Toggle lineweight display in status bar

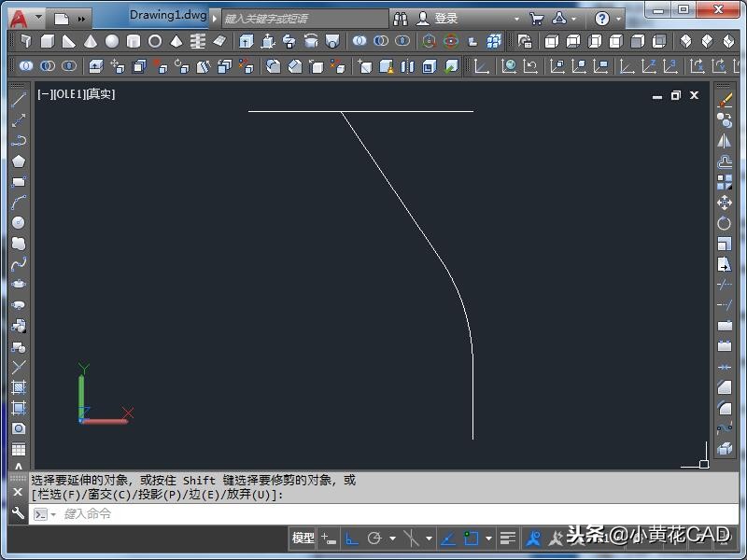click(508, 539)
